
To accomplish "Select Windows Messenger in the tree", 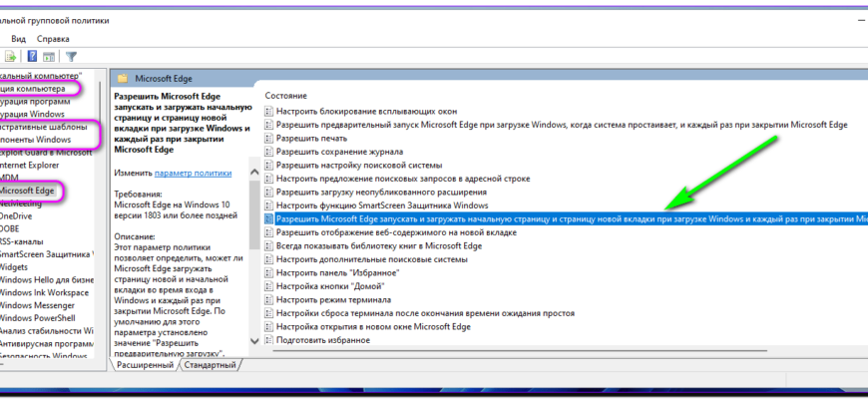I will coord(37,305).
